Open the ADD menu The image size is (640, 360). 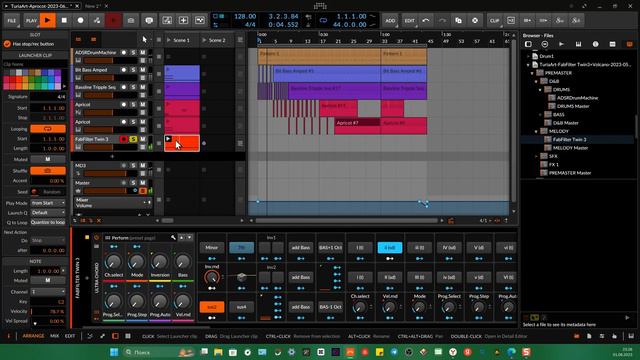(390, 20)
